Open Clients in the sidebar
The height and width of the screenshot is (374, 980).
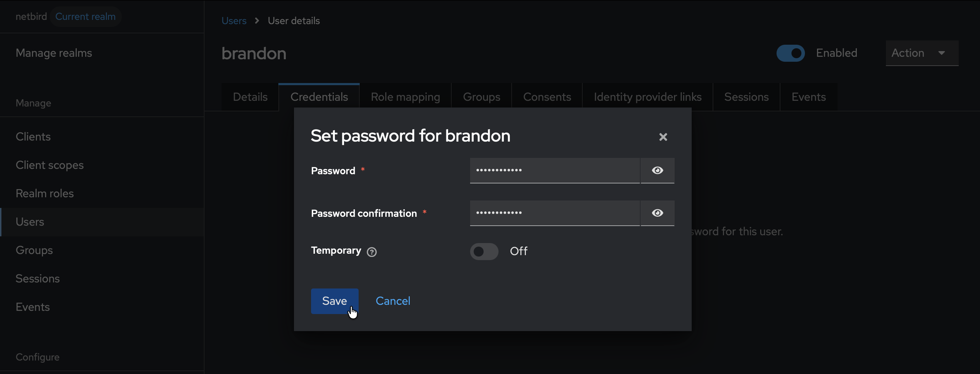tap(33, 137)
